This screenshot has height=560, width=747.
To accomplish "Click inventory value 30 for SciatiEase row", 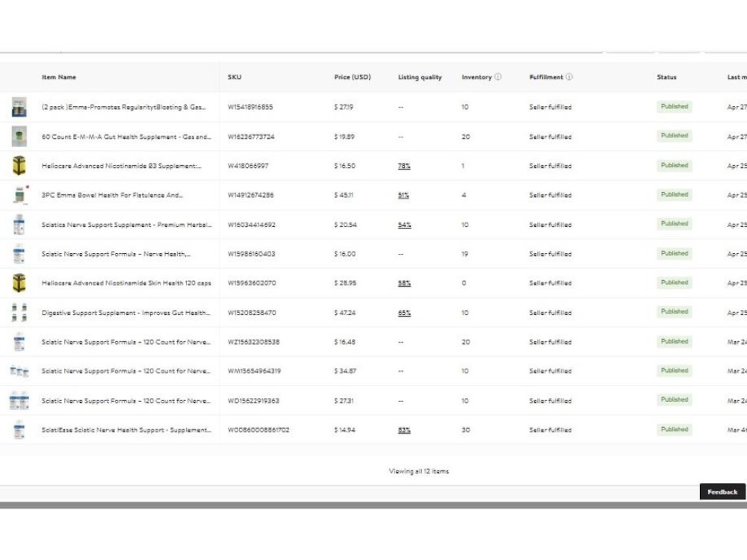I will (465, 430).
